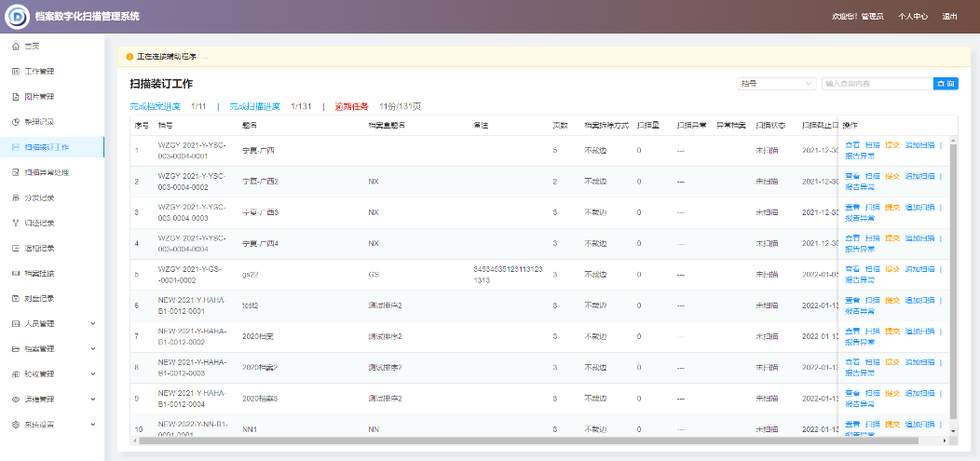Open 个人中心 in the top bar
The width and height of the screenshot is (980, 461).
point(912,17)
